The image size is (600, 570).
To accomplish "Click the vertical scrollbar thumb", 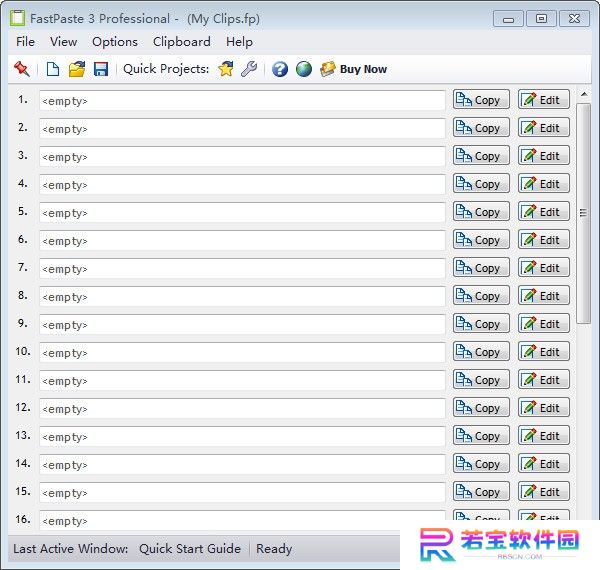I will tap(583, 213).
